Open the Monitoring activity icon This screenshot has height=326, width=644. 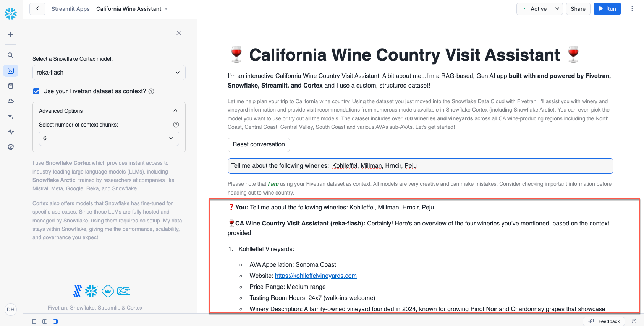point(11,132)
